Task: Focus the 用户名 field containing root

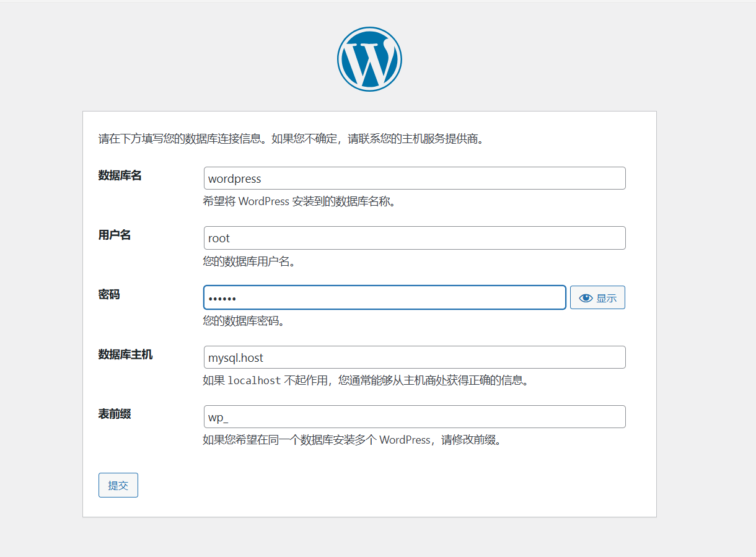Action: [415, 238]
